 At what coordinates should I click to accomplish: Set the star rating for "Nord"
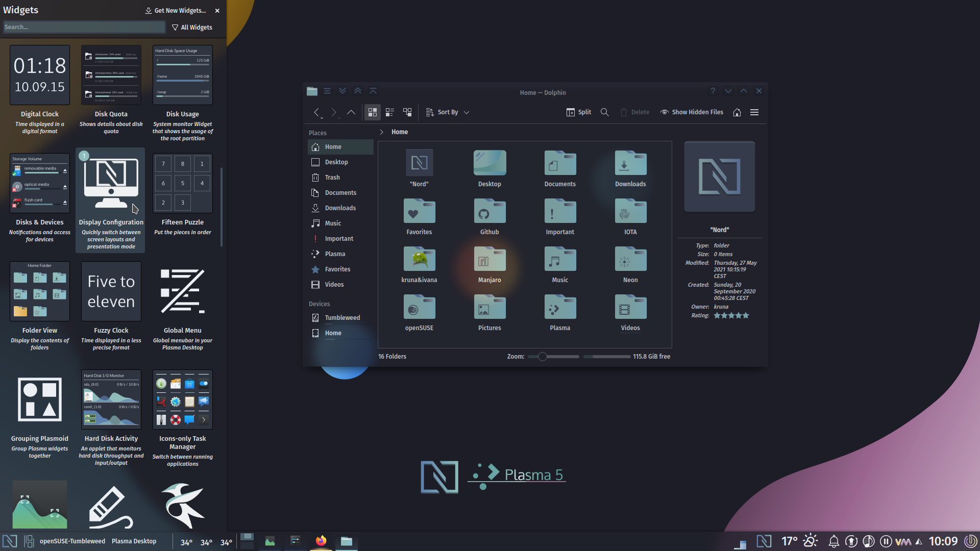tap(731, 316)
